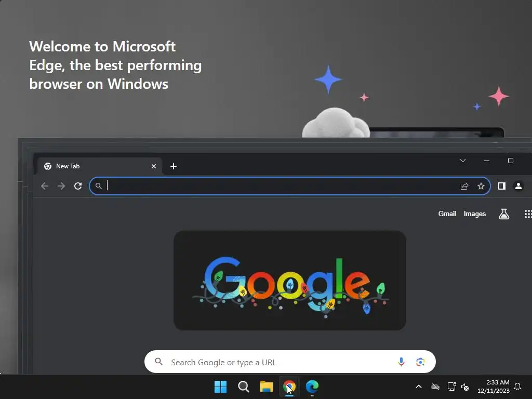Image resolution: width=532 pixels, height=399 pixels.
Task: Open the clock showing 2:33 AM
Action: [x=494, y=387]
